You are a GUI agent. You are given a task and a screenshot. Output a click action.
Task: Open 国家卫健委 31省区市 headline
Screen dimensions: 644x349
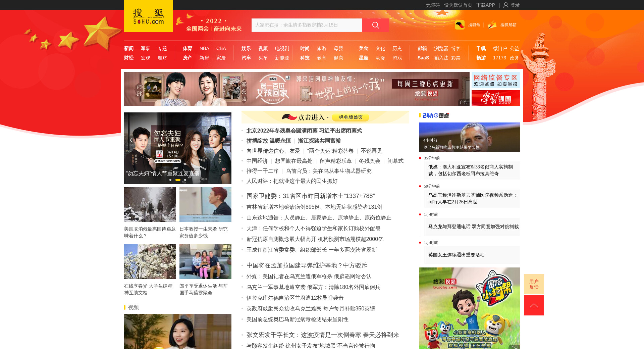point(311,196)
